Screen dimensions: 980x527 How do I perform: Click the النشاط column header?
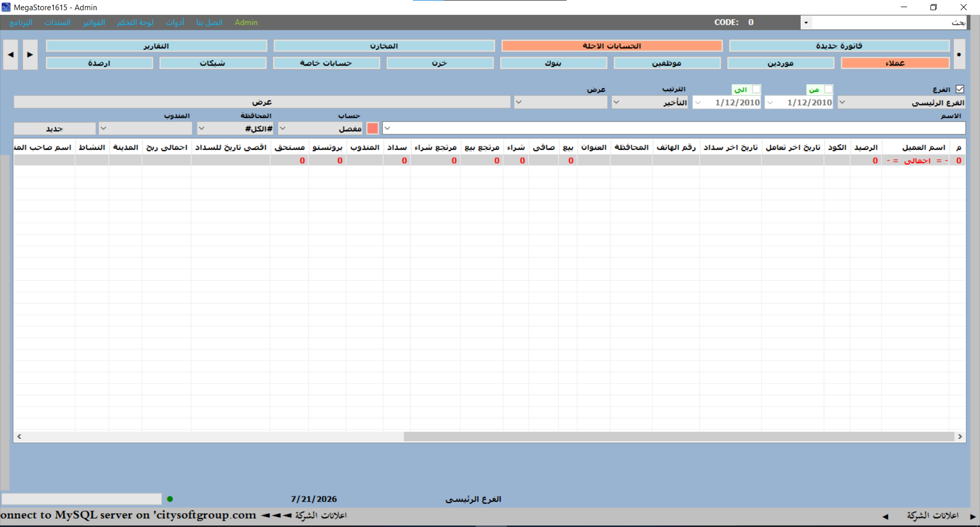[x=92, y=147]
